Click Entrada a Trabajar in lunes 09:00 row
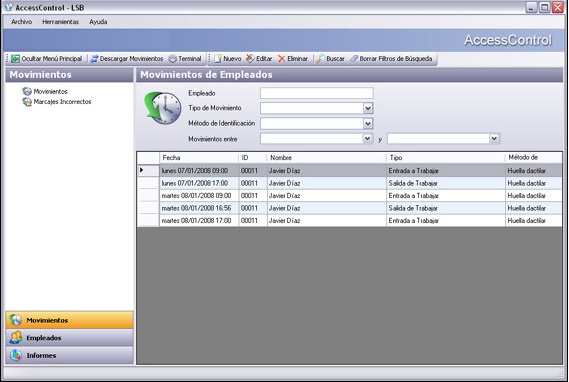Viewport: 569px width, 382px height. 413,171
